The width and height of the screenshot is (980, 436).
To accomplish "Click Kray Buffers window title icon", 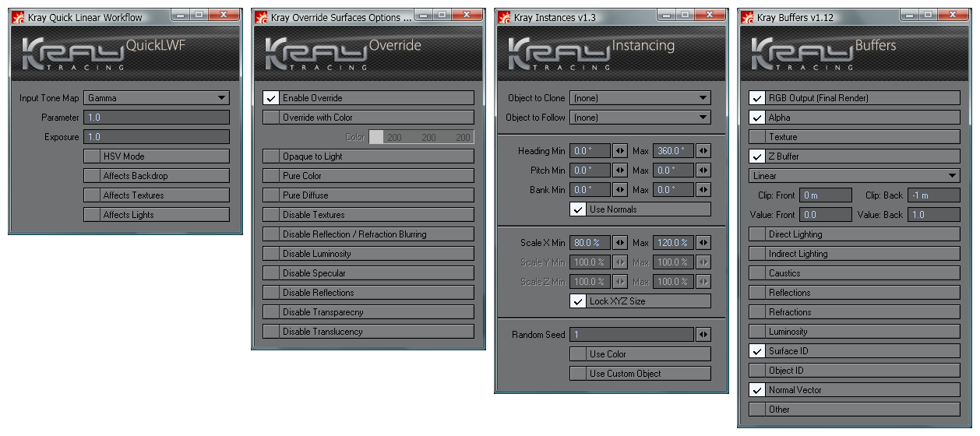I will coord(747,17).
